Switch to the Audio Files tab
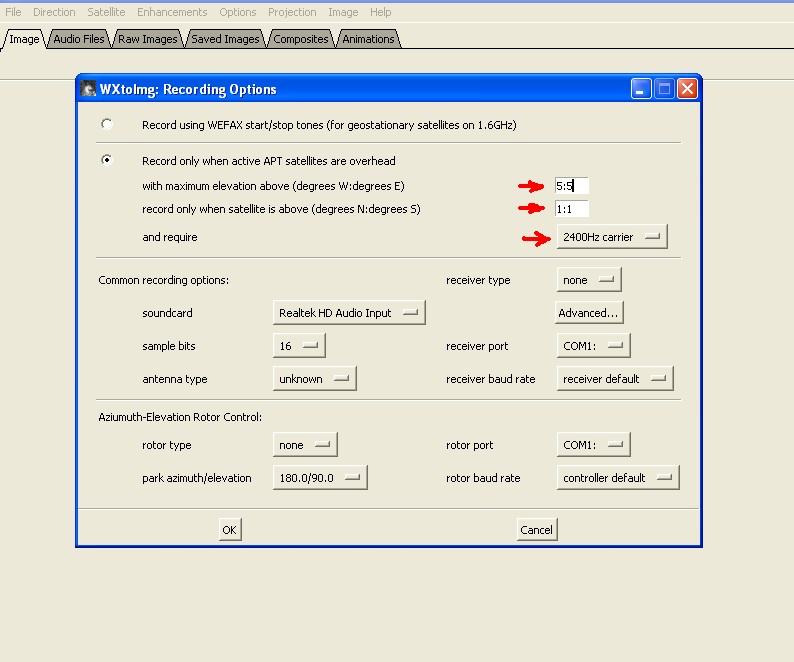This screenshot has height=662, width=794. [x=79, y=39]
